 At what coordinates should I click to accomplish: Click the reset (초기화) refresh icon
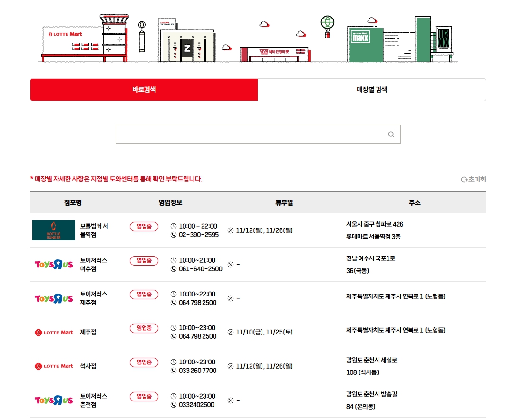[464, 180]
